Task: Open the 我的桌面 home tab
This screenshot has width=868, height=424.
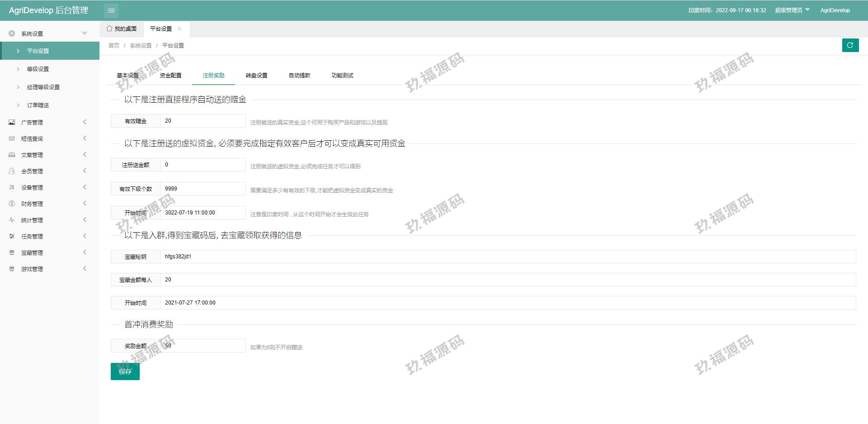Action: [122, 29]
